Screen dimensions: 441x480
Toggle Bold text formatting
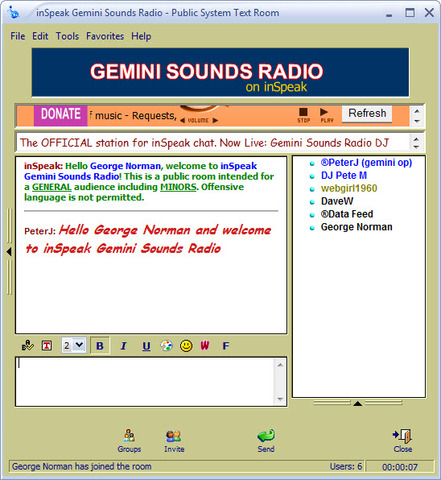pyautogui.click(x=100, y=346)
